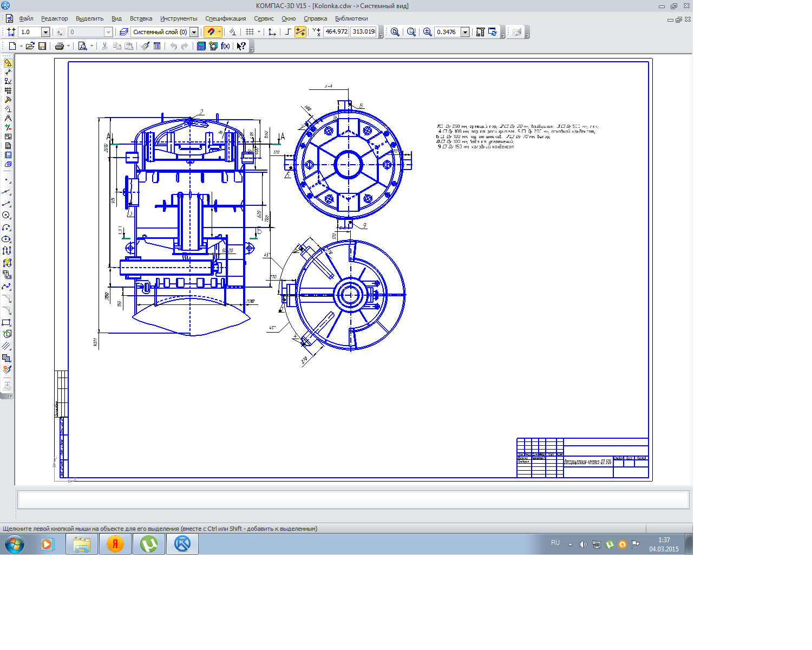Click the Save document icon

(42, 46)
